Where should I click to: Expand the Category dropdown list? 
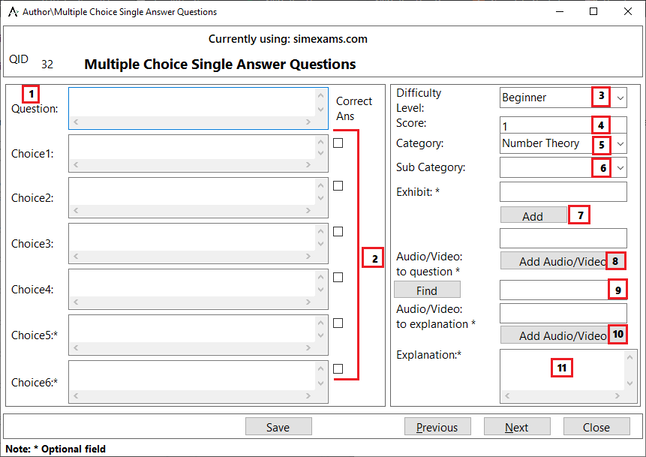(620, 144)
